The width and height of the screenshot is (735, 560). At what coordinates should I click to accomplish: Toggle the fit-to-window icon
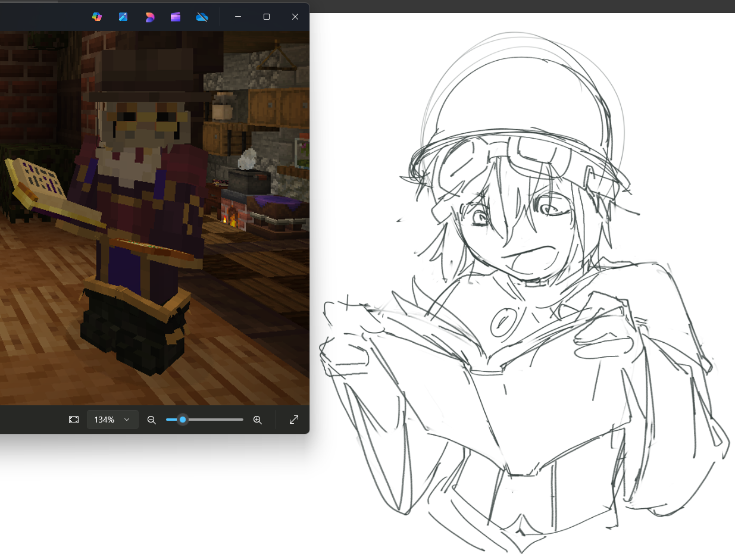74,420
